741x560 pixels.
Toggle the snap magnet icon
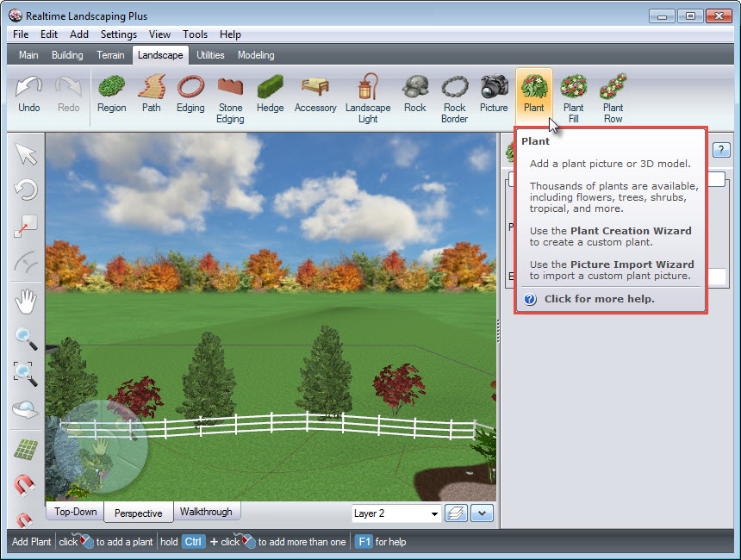(x=24, y=485)
